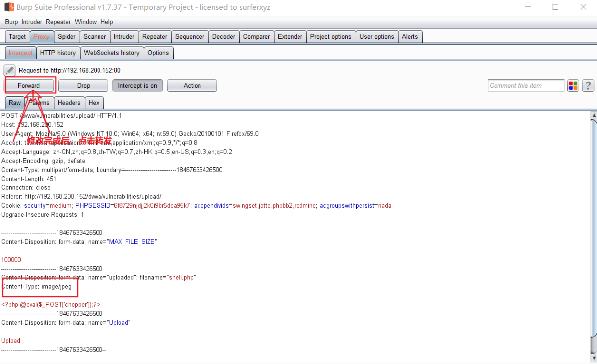Viewport: 597px width, 364px height.
Task: Switch to the Decoder tab
Action: pos(224,37)
